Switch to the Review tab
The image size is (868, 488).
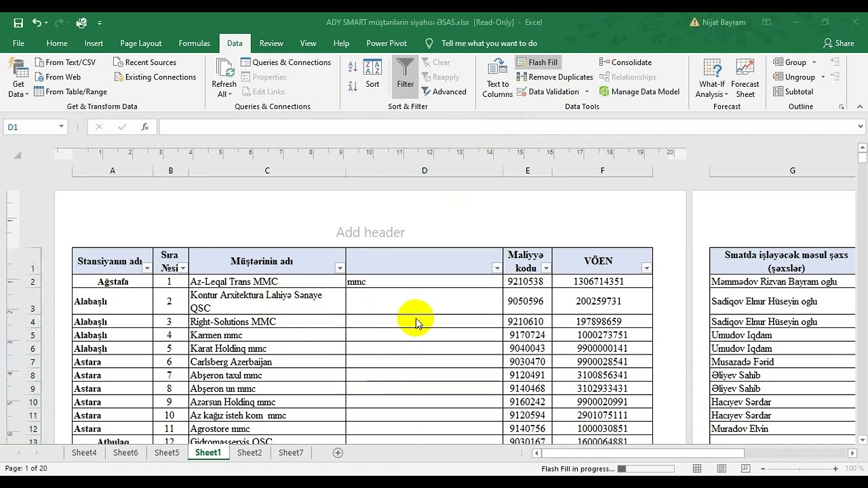tap(271, 43)
